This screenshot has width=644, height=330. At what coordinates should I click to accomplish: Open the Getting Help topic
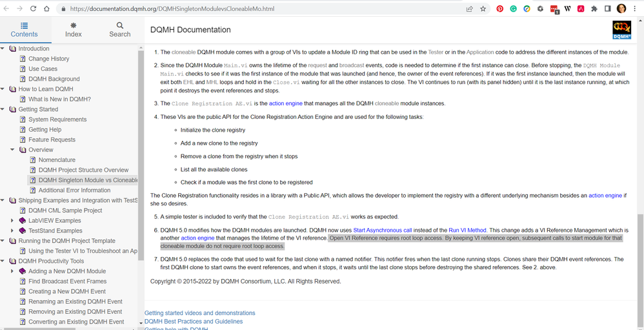click(x=45, y=129)
